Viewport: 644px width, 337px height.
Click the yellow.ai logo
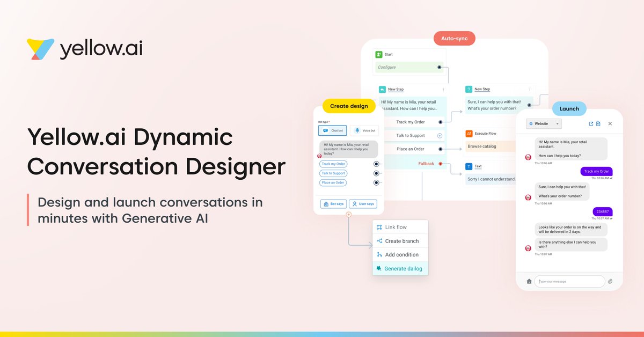[x=85, y=49]
